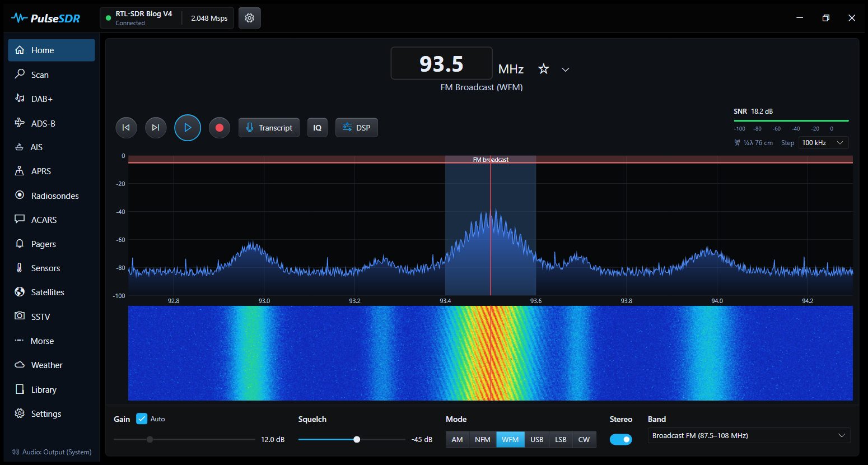Click the APRS sidebar icon
This screenshot has height=465, width=868.
(20, 171)
